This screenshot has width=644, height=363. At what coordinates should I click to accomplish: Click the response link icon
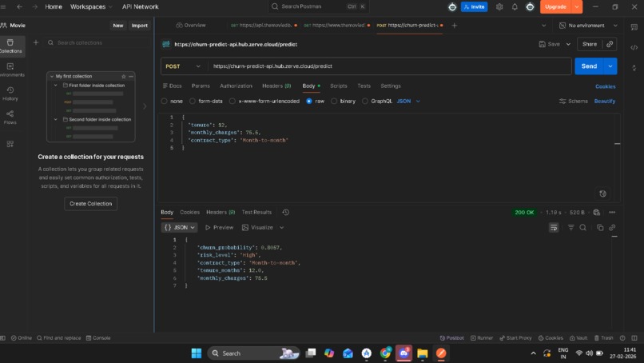pos(612,227)
